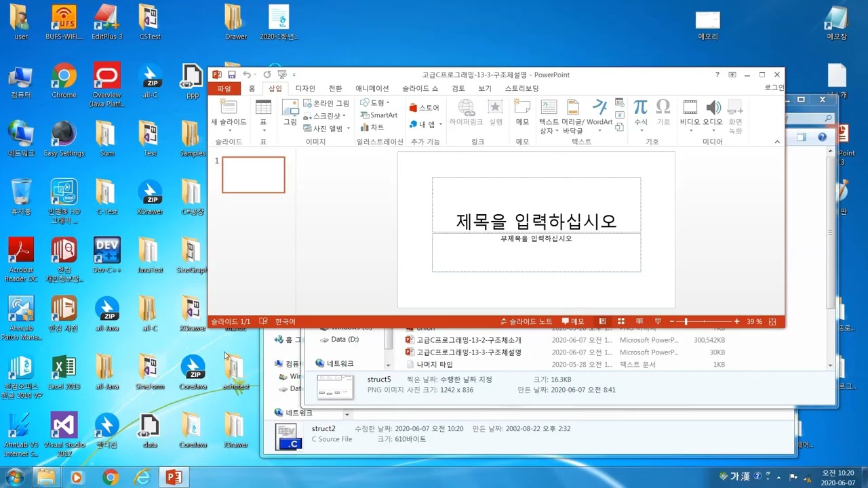868x488 pixels.
Task: Click the subtitle placeholder 부제목을 입력하십시오
Action: [x=536, y=239]
